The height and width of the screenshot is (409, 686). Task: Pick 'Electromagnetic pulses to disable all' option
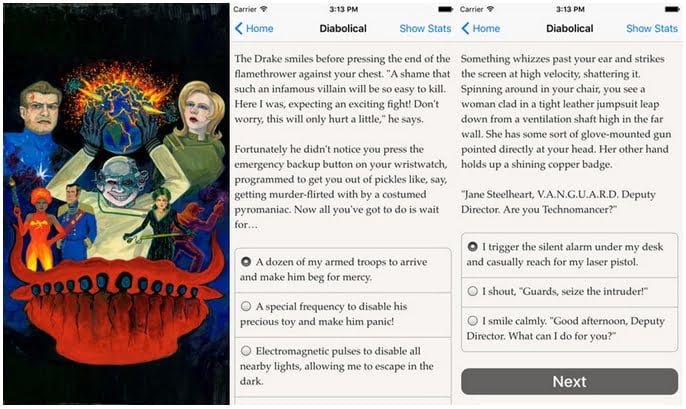pos(343,366)
